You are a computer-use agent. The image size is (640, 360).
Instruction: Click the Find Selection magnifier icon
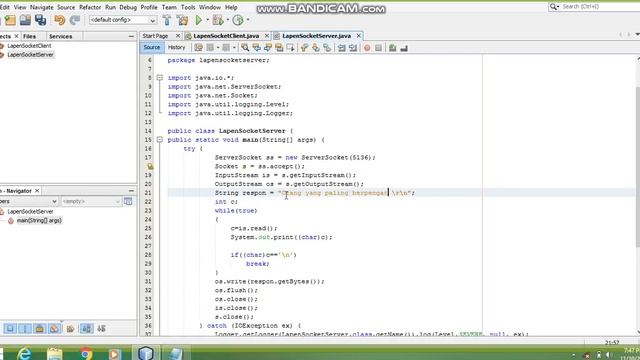[x=245, y=48]
